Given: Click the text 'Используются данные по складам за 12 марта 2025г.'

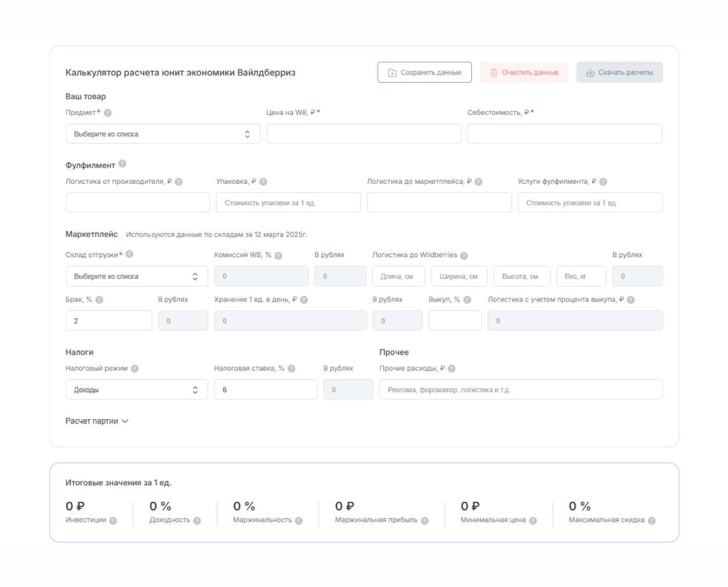Looking at the screenshot, I should click(216, 234).
